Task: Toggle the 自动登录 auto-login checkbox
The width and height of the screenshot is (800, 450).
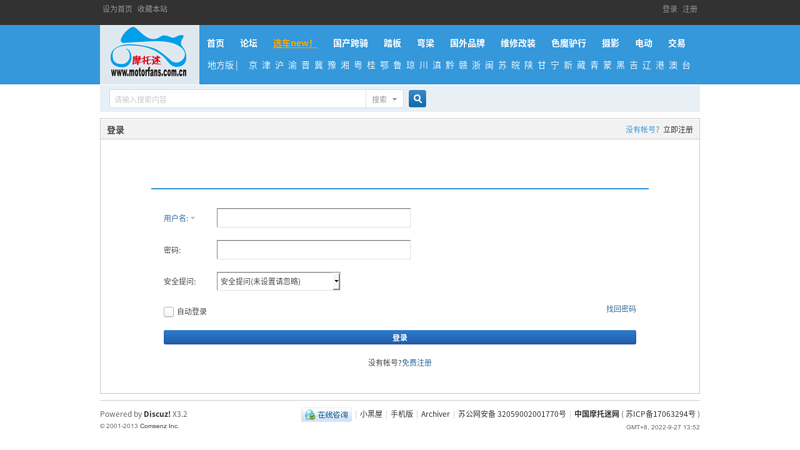Action: coord(168,312)
